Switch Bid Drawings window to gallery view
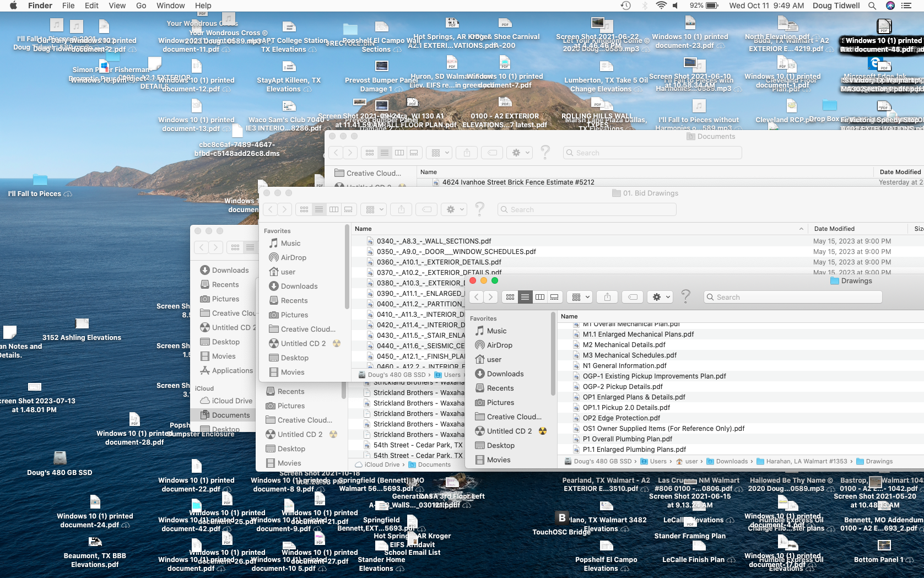 [x=348, y=209]
